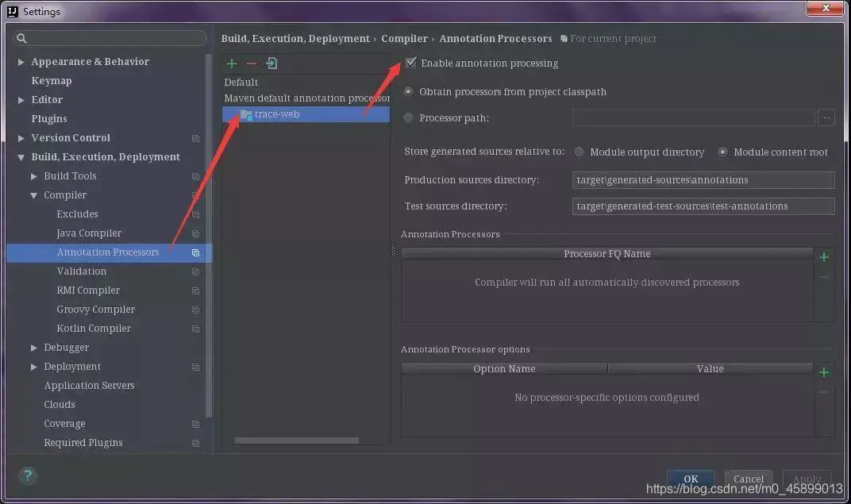
Task: Focus the settings search field
Action: pyautogui.click(x=110, y=38)
